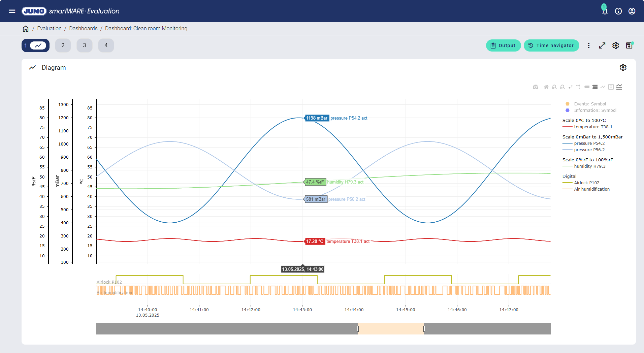Toggle temperature T38.1 trace in legend
The image size is (644, 353).
click(593, 127)
